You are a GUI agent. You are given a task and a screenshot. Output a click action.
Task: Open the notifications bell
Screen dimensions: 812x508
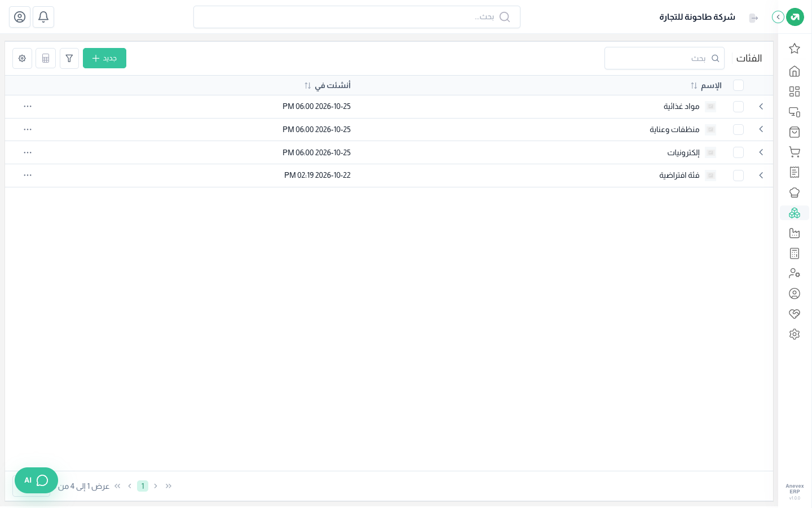[x=43, y=17]
